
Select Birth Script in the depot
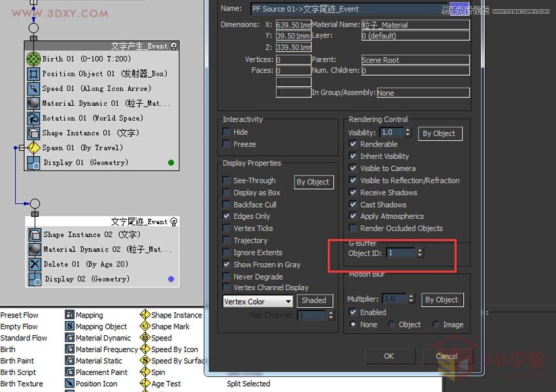[x=18, y=372]
